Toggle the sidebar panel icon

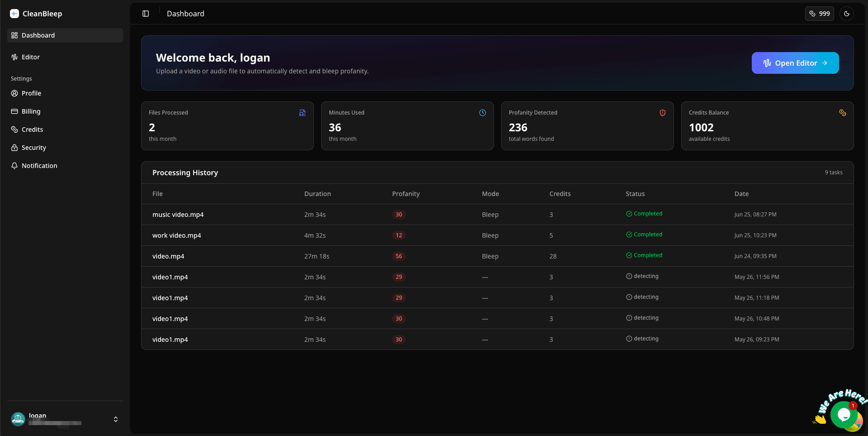click(x=146, y=14)
